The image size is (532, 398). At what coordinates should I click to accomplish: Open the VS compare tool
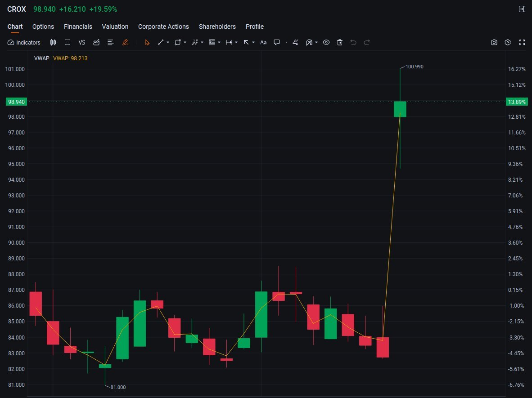pos(81,42)
